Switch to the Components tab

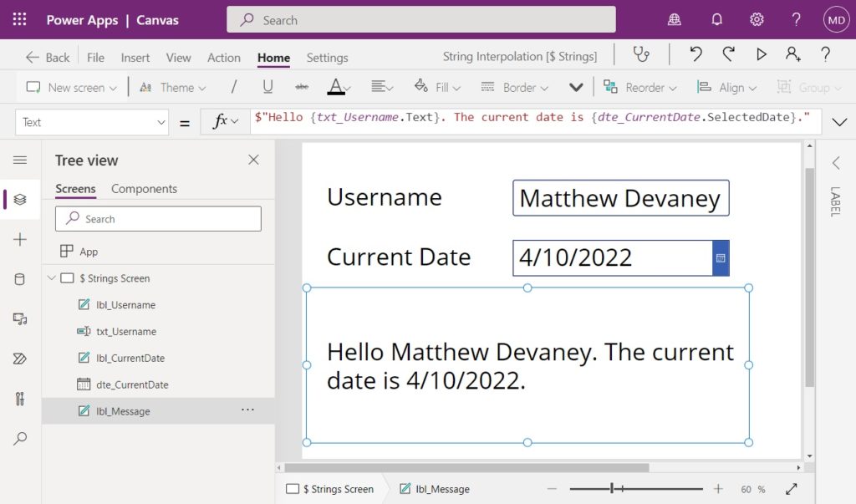[144, 189]
